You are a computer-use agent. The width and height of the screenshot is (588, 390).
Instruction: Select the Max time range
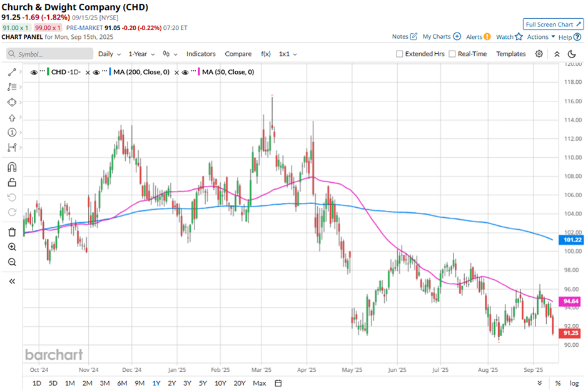260,383
